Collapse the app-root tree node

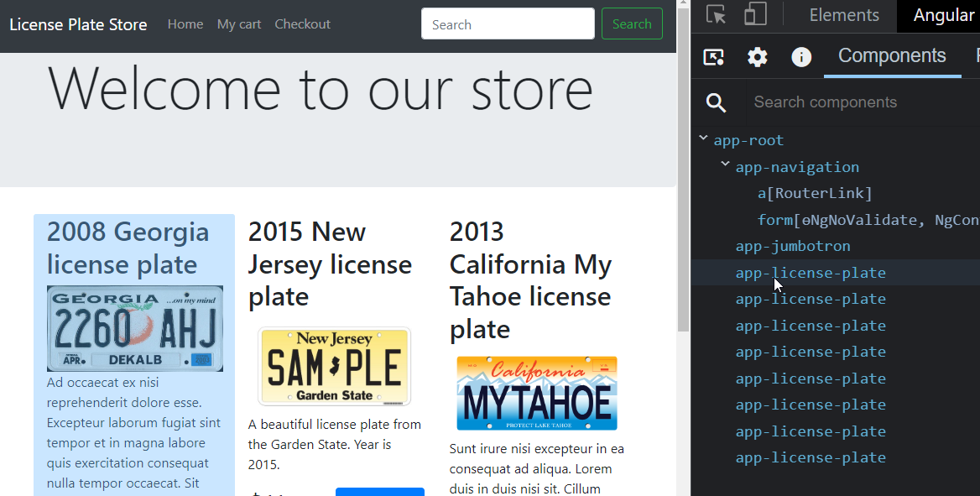pyautogui.click(x=704, y=138)
